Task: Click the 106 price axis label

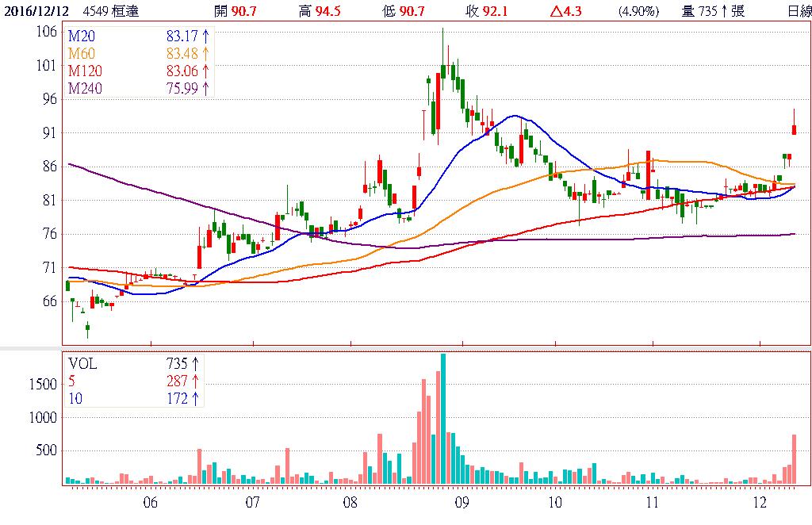Action: pyautogui.click(x=47, y=31)
